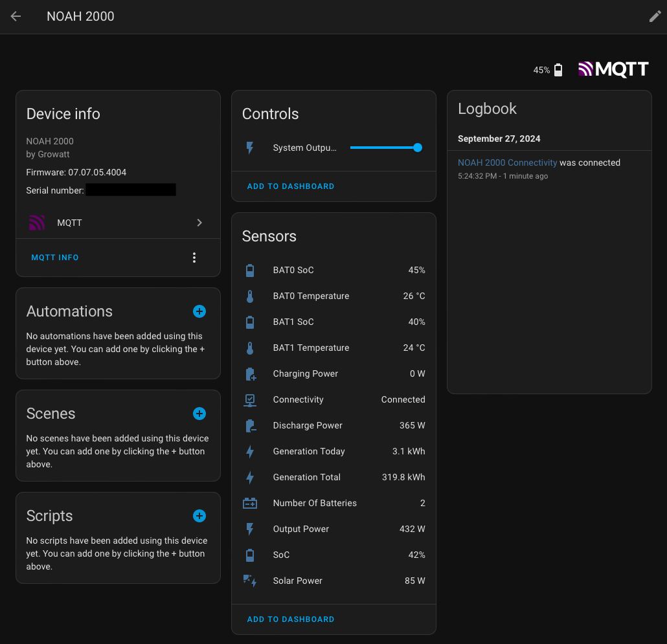Click the Solar Power panel icon

point(250,581)
